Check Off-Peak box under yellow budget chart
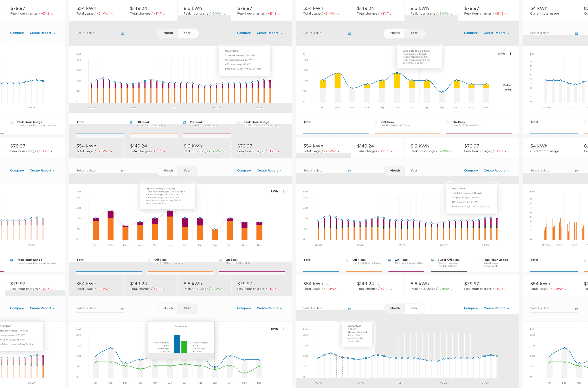Viewport: 588px width, 388px height. coord(376,122)
